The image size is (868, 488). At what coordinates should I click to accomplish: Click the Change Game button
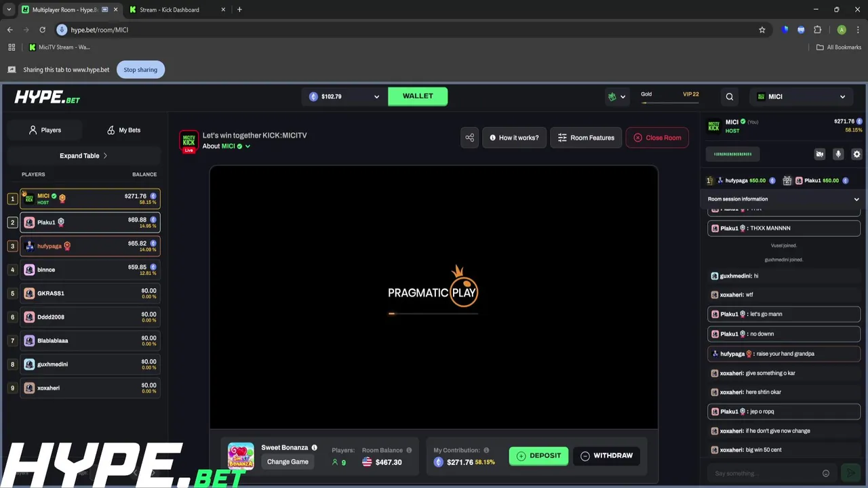pos(288,462)
